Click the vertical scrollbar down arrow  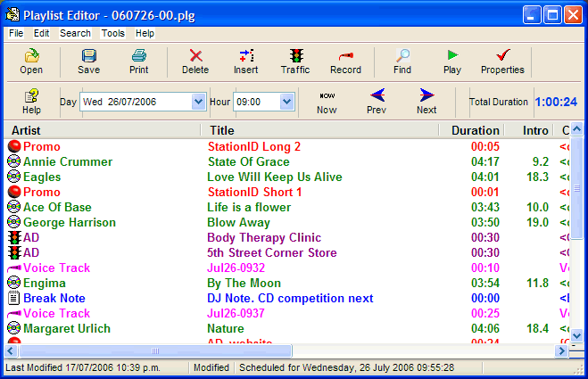click(x=577, y=334)
